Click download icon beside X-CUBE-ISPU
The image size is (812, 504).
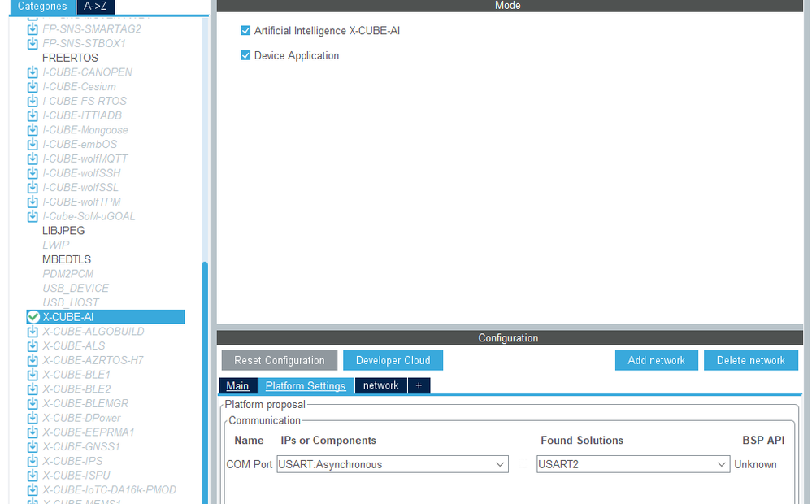coord(33,476)
